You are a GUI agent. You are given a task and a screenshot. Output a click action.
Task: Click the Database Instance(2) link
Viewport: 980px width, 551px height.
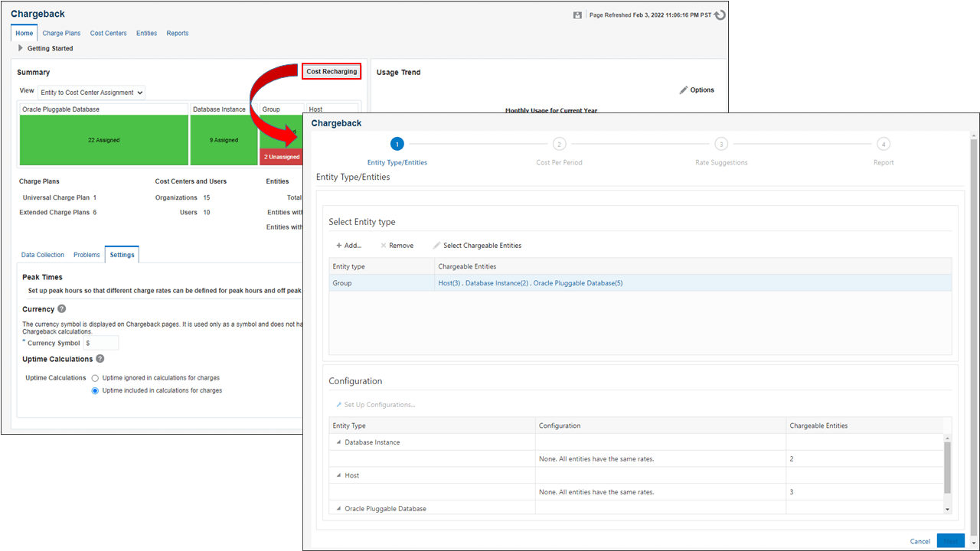point(497,283)
